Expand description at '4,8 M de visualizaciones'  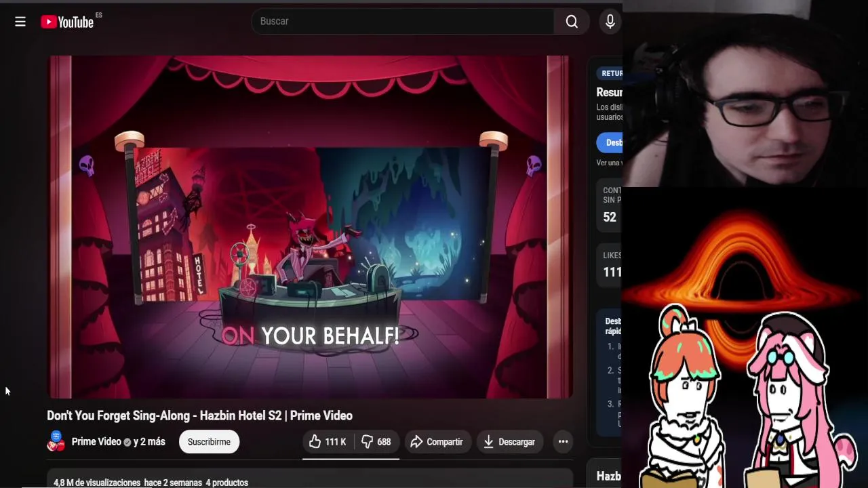(x=97, y=483)
